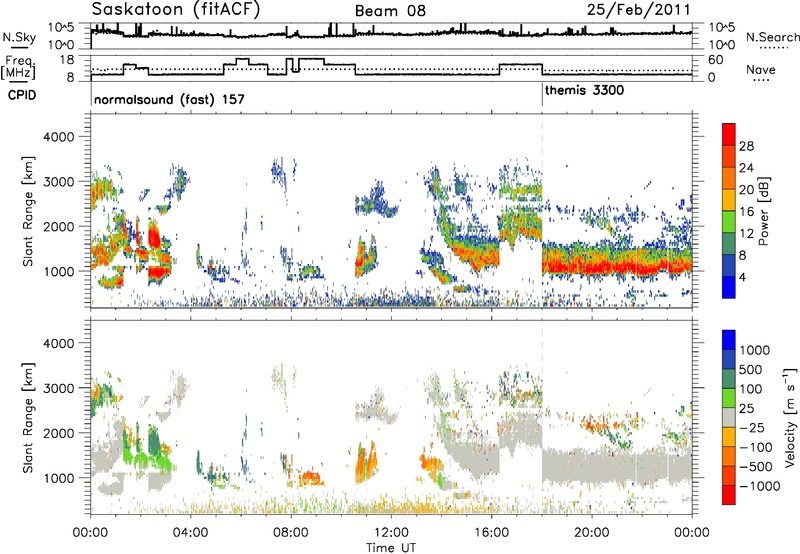Image resolution: width=800 pixels, height=554 pixels.
Task: Click the Slant Range label of power panel
Action: tap(29, 211)
